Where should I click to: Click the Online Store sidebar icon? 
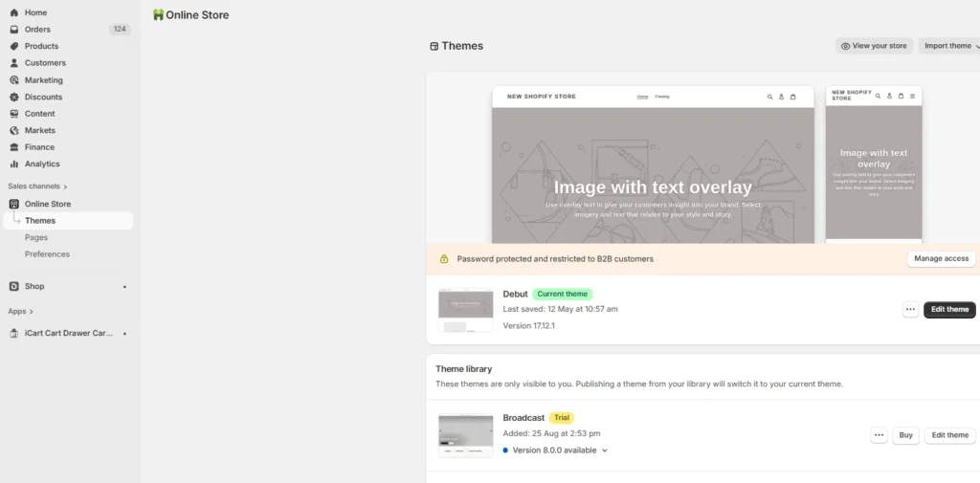tap(13, 204)
